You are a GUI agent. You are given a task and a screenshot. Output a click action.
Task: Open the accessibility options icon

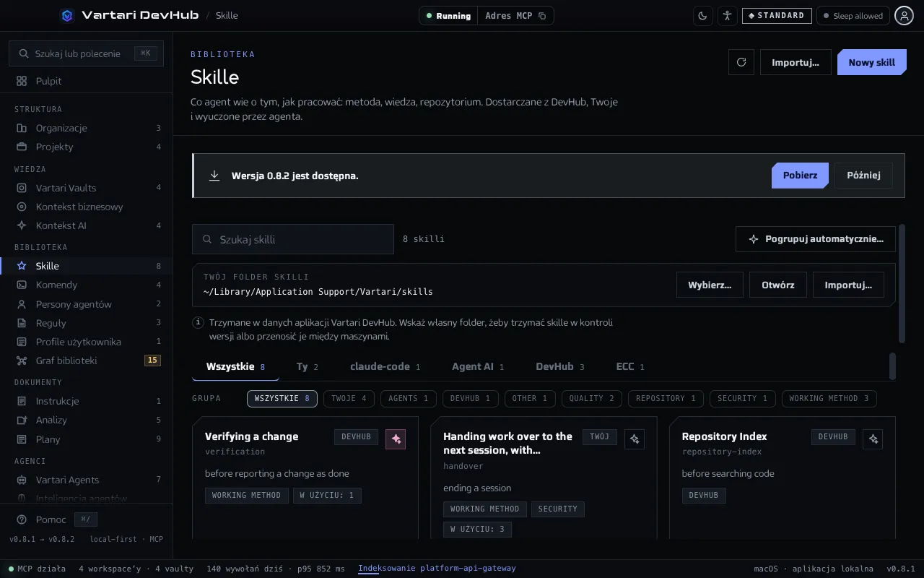[x=727, y=16]
